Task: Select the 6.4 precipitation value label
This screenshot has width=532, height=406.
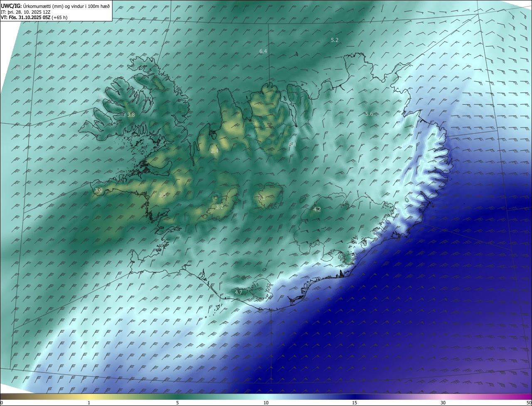Action: coord(263,51)
